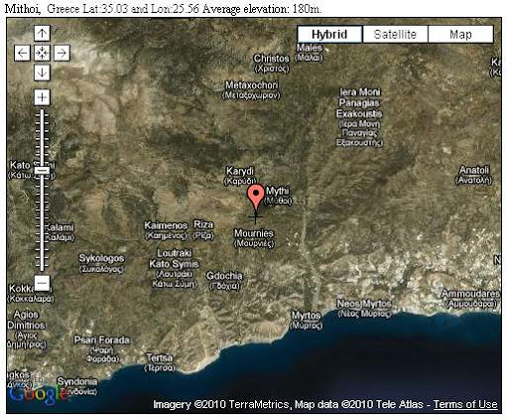508x420 pixels.
Task: Pan the map down with the arrow
Action: [42, 72]
